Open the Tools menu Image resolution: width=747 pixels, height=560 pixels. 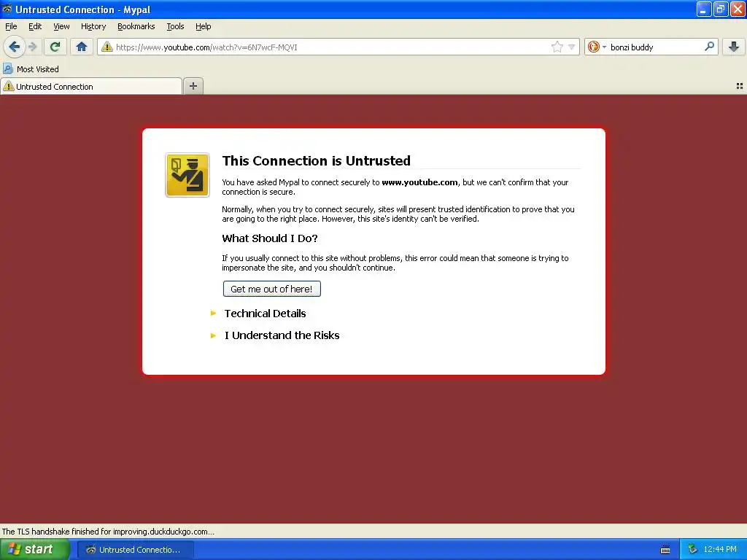click(175, 26)
